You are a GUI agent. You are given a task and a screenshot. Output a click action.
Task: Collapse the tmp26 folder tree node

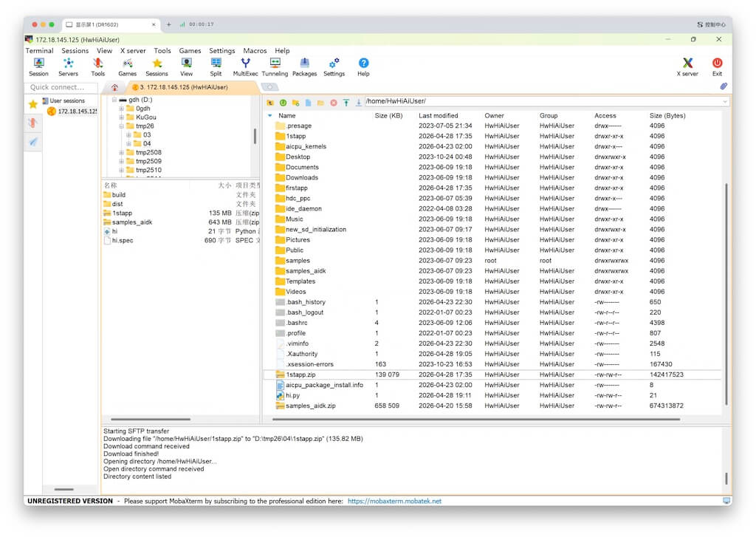(121, 126)
